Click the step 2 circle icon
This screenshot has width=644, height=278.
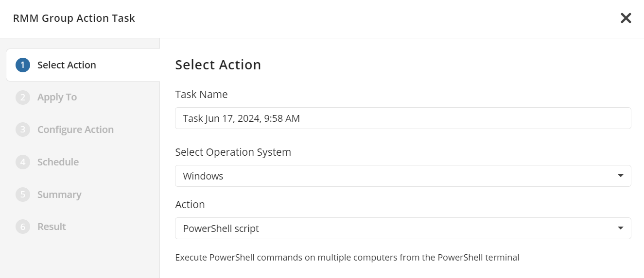point(23,98)
